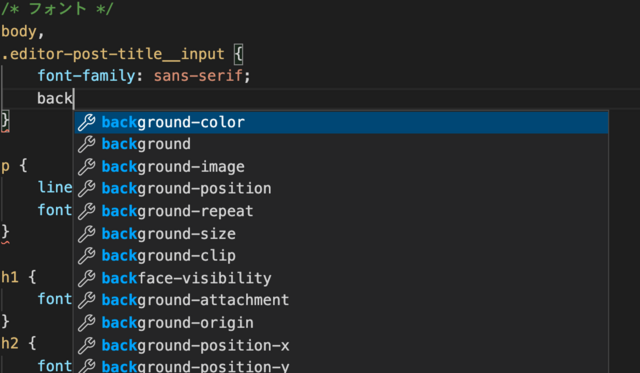Screen dimensions: 640x373
Task: Click the .editor-post-title__input selector
Action: coord(113,54)
